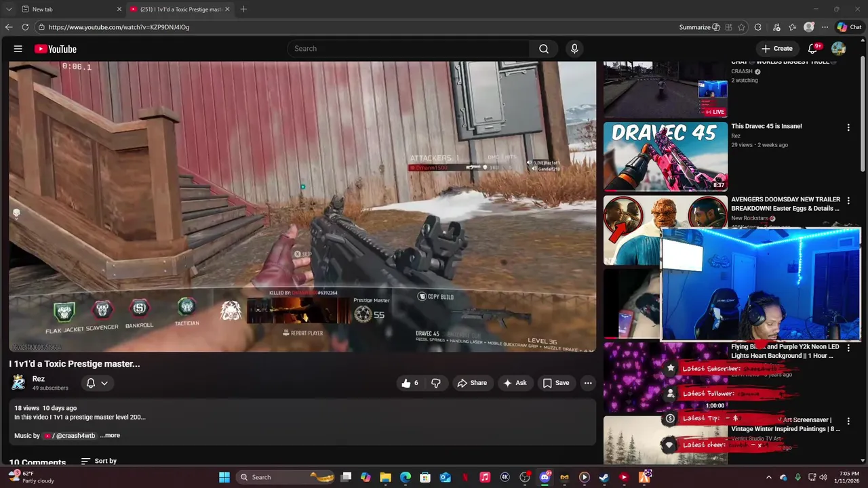Click the YouTube search input field

(409, 49)
